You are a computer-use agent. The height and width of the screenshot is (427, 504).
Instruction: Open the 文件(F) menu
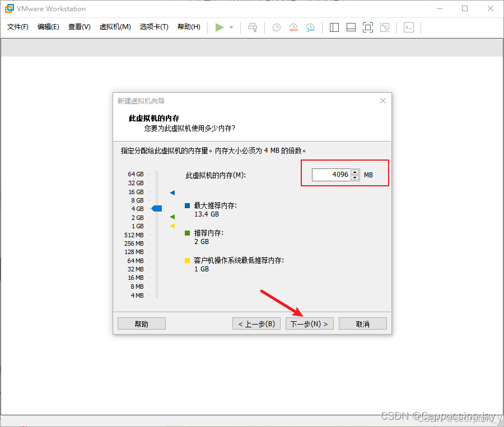(18, 27)
